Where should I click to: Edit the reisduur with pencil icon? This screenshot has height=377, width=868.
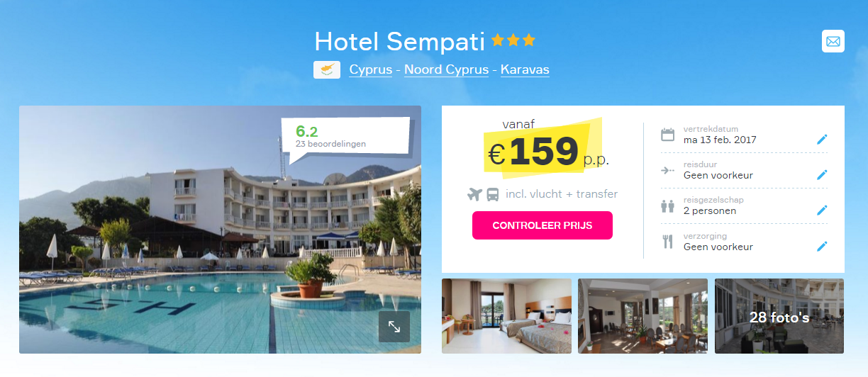point(822,174)
